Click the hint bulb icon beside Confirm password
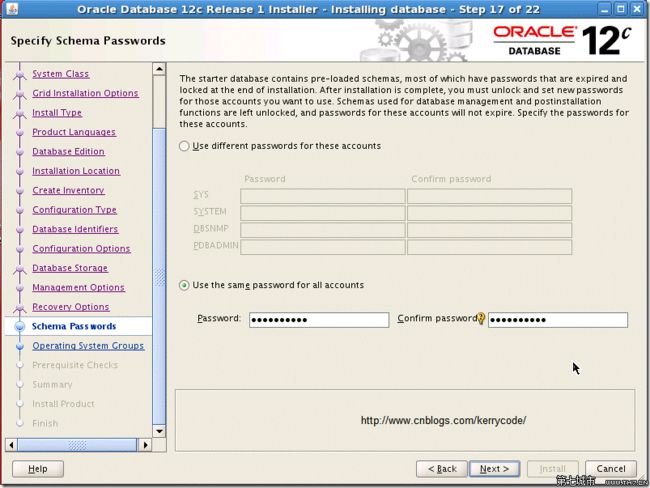 (x=481, y=318)
